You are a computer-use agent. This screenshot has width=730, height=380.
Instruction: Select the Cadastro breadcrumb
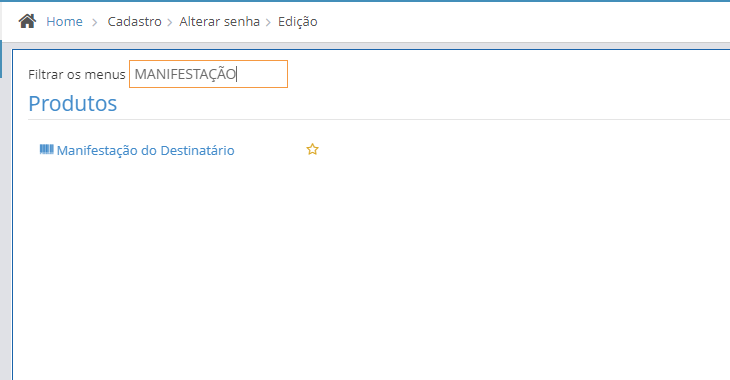coord(135,21)
